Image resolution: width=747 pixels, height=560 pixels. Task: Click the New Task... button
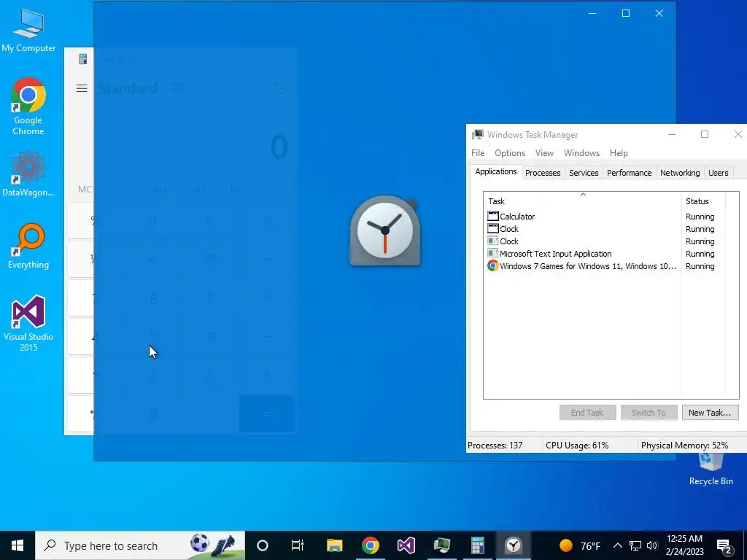coord(710,413)
